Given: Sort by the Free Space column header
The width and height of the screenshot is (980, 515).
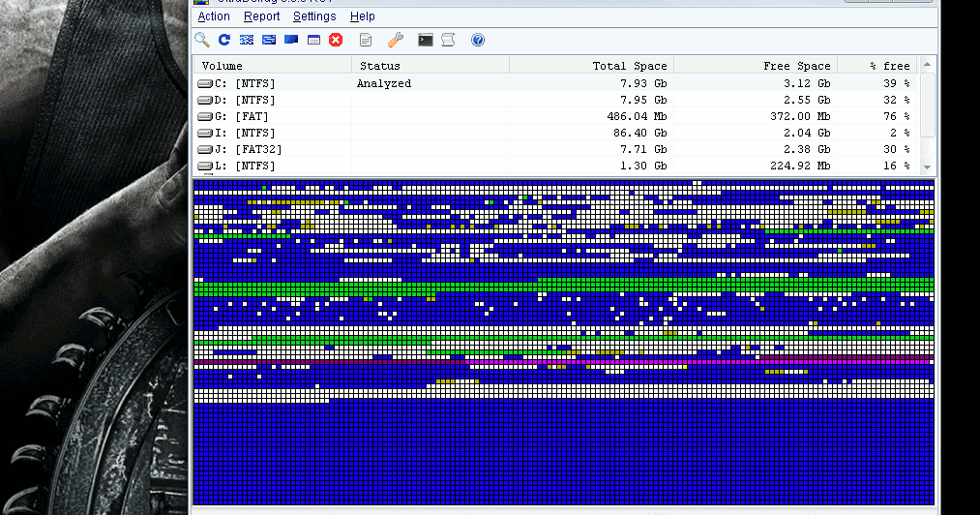Looking at the screenshot, I should point(755,66).
